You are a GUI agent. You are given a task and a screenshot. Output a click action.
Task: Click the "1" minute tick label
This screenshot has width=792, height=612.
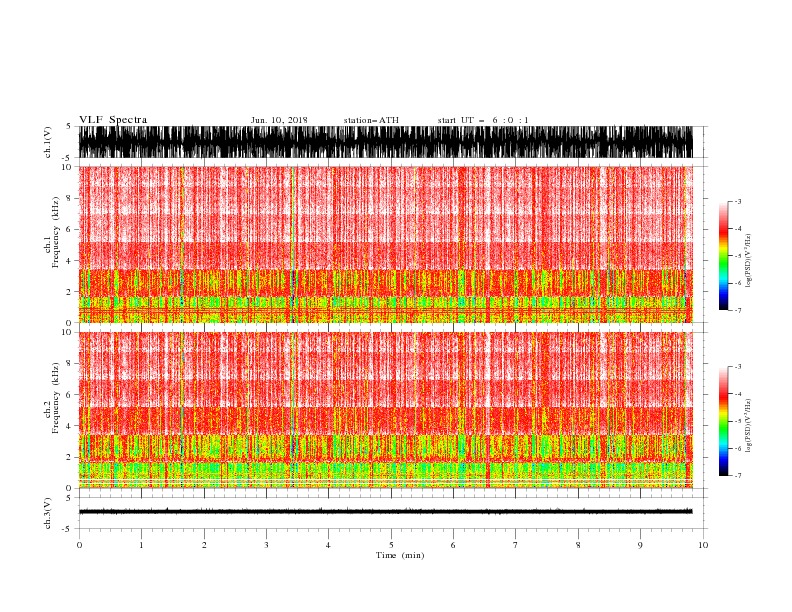point(141,545)
